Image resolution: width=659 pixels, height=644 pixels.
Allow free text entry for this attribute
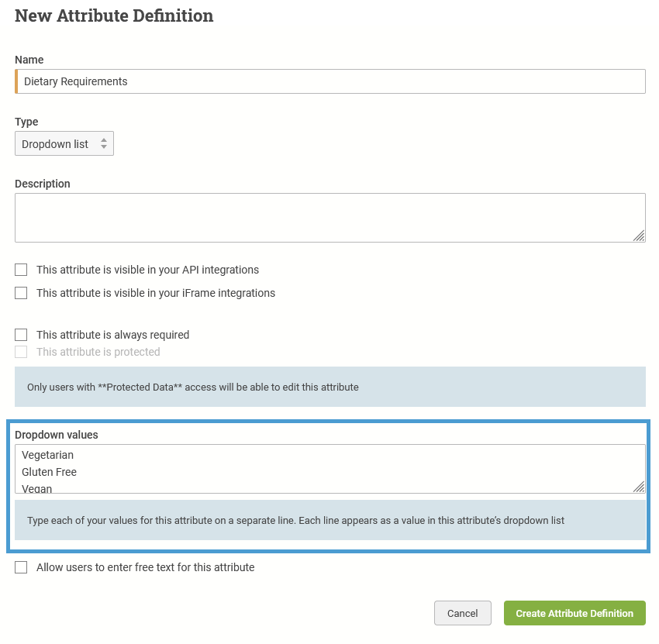click(21, 567)
